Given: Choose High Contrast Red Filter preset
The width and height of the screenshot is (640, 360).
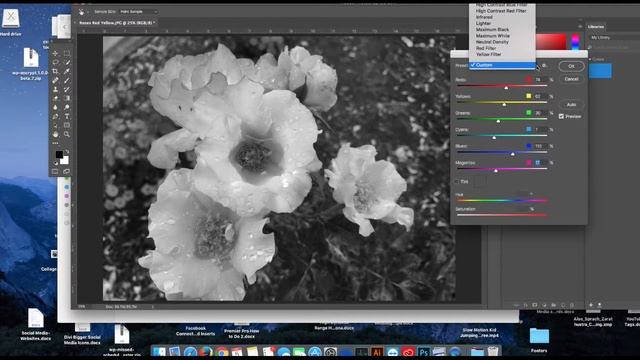Looking at the screenshot, I should 501,11.
